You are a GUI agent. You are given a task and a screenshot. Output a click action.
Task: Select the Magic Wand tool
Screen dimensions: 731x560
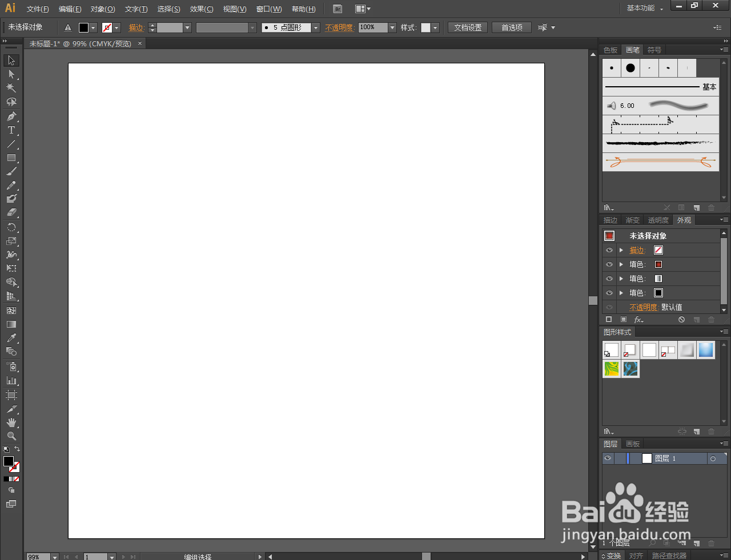click(11, 88)
